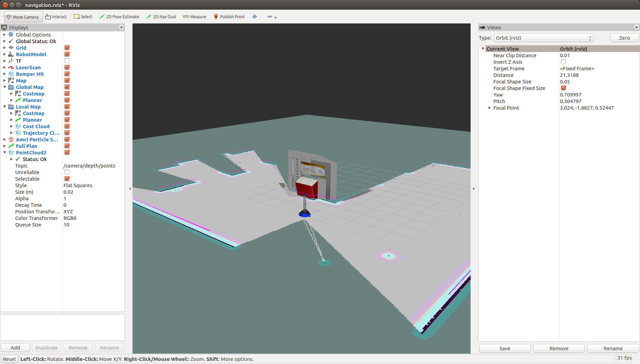Select the RobotModel display item
The image size is (640, 364).
[31, 54]
